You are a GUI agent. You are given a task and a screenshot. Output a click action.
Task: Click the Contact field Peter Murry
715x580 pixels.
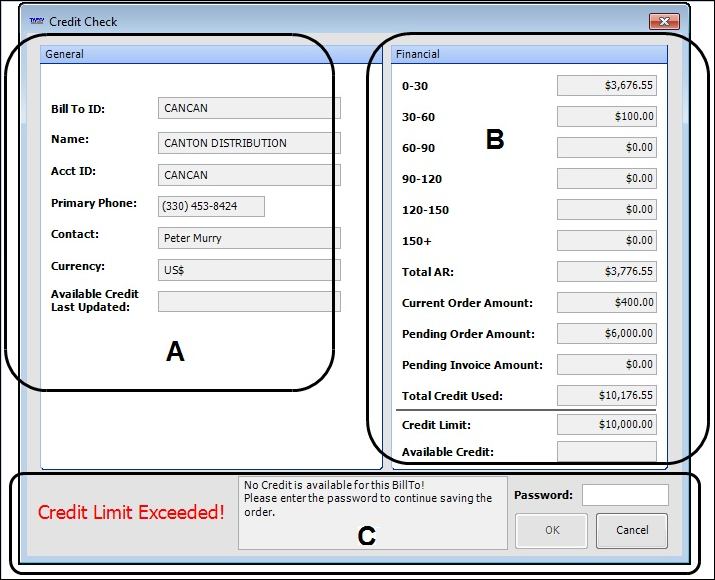click(249, 238)
